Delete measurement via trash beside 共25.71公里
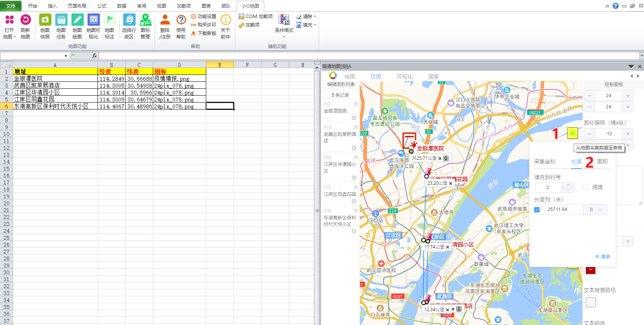 446,158
